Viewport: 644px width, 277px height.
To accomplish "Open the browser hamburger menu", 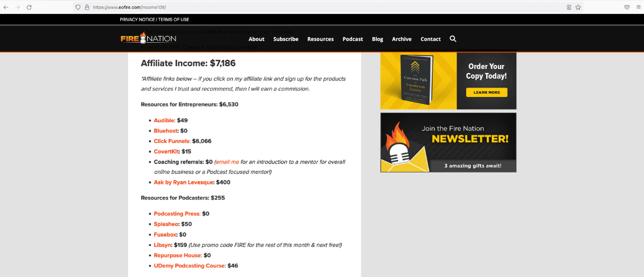I will point(638,7).
